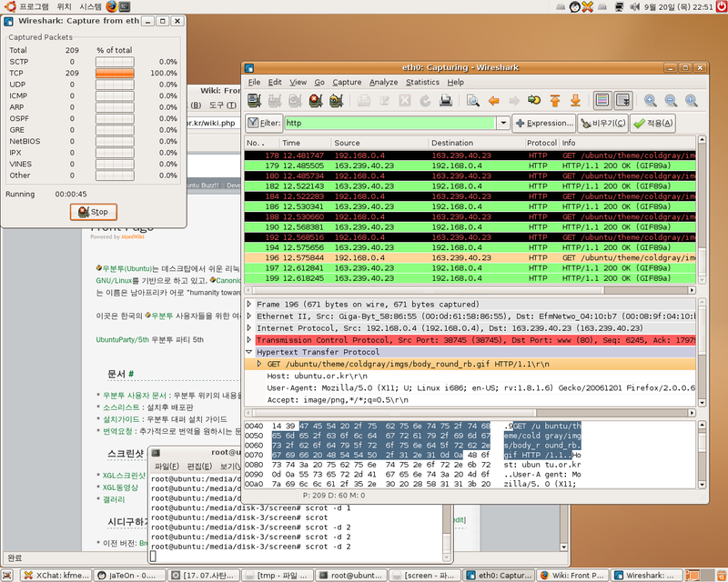Open the Capture menu
This screenshot has width=728, height=582.
coord(347,82)
